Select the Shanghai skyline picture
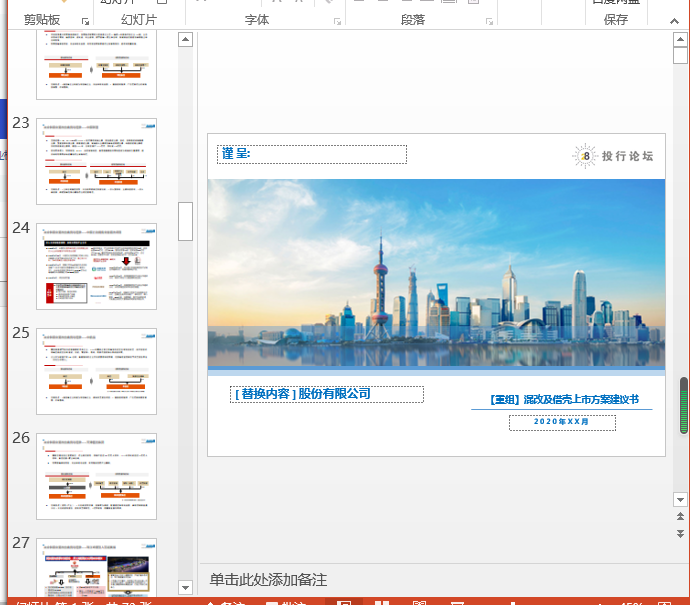690x605 pixels. (436, 273)
